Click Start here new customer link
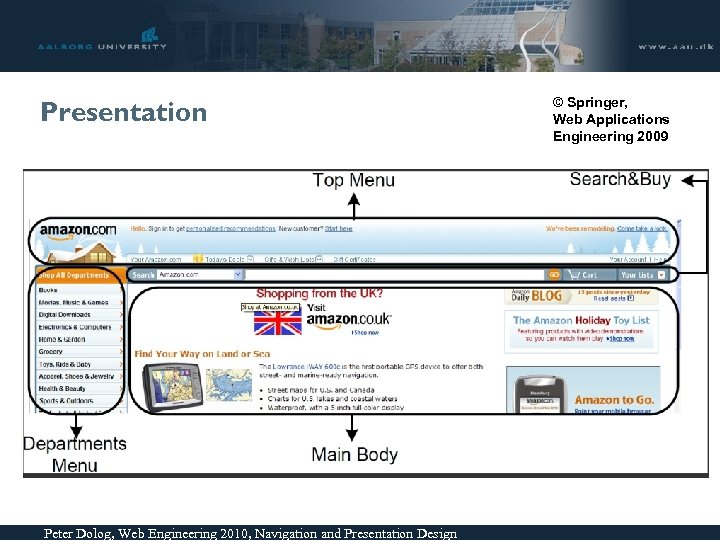This screenshot has width=720, height=540. 339,229
